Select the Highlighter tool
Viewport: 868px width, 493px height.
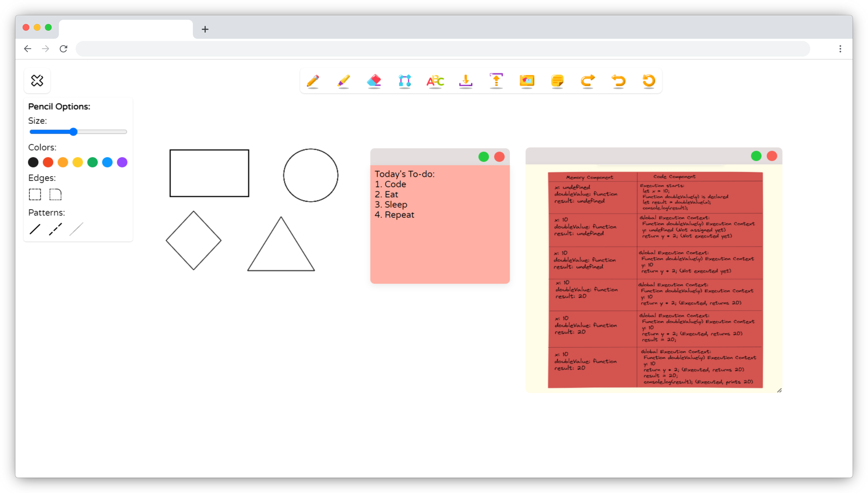point(344,81)
